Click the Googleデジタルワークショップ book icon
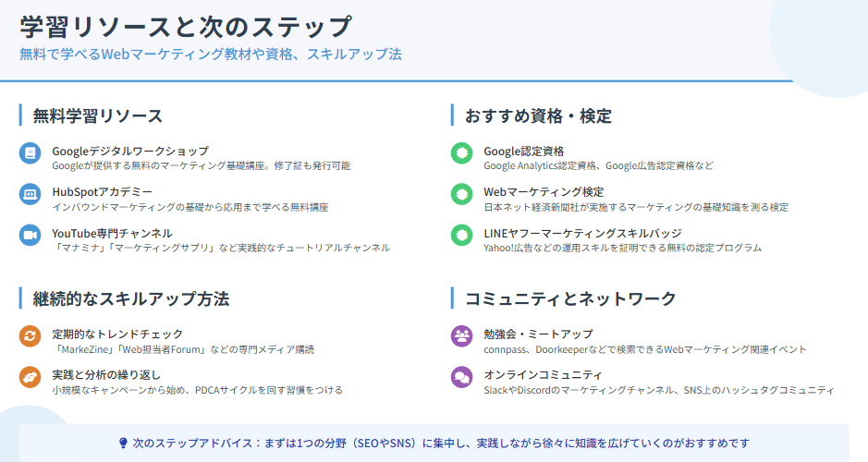This screenshot has width=868, height=462. pos(31,153)
